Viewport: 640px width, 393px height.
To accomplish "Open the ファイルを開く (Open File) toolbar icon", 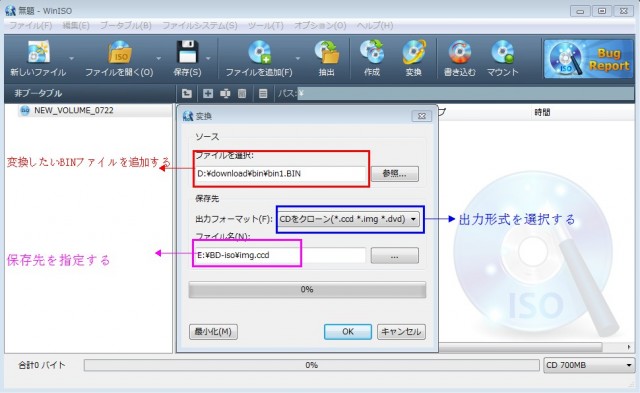I will tap(120, 52).
